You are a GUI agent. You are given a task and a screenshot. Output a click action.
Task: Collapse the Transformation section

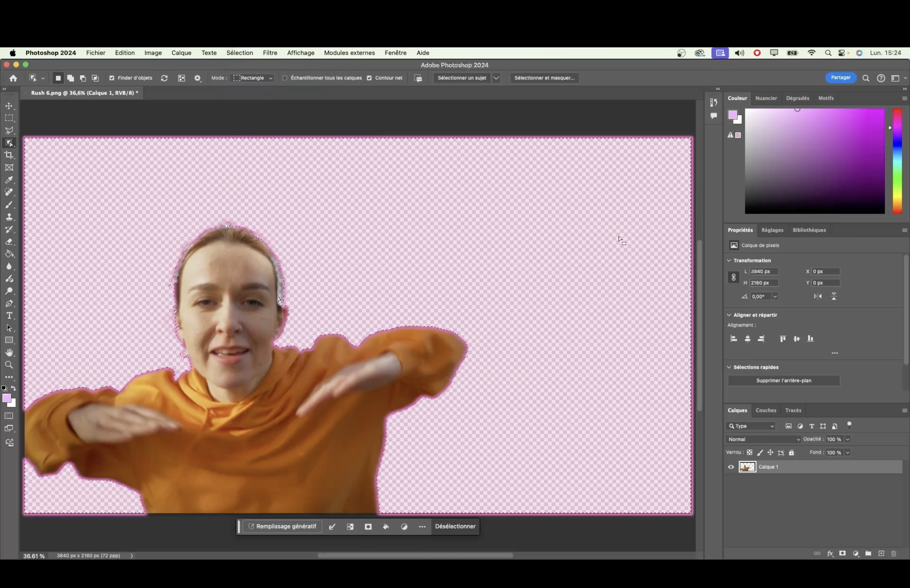coord(729,260)
